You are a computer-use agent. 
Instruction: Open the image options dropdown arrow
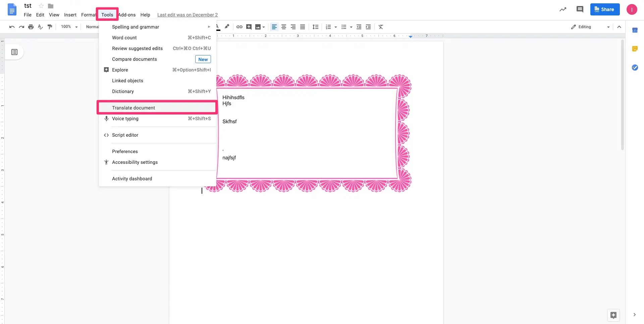pyautogui.click(x=264, y=27)
